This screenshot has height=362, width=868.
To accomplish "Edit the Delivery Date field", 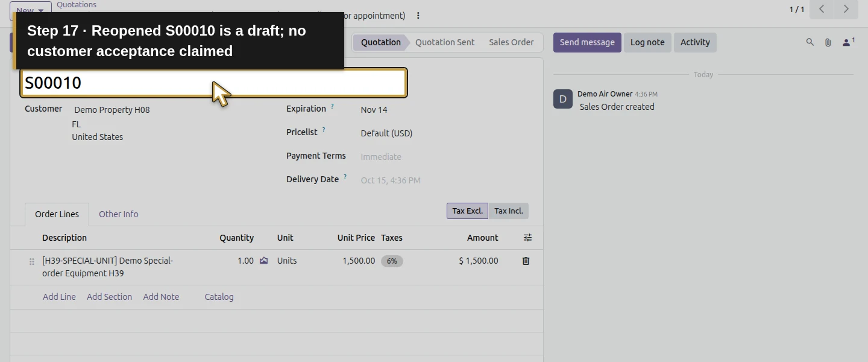I will pyautogui.click(x=391, y=180).
